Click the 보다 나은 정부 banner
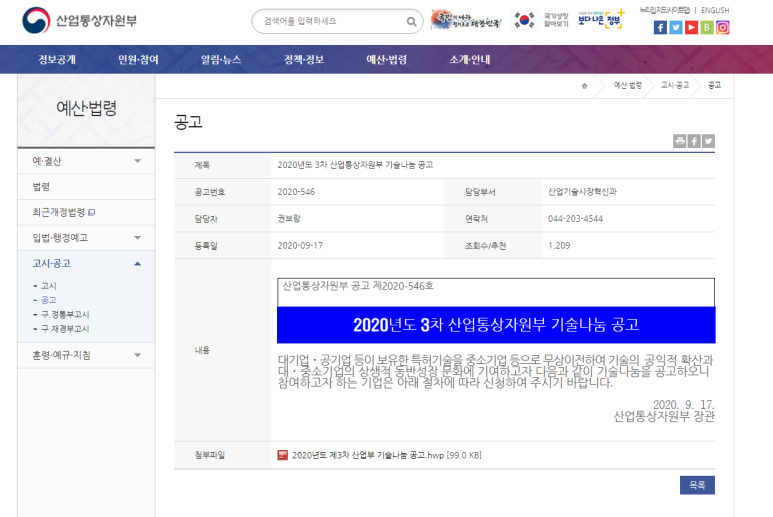The image size is (773, 517). coord(601,20)
